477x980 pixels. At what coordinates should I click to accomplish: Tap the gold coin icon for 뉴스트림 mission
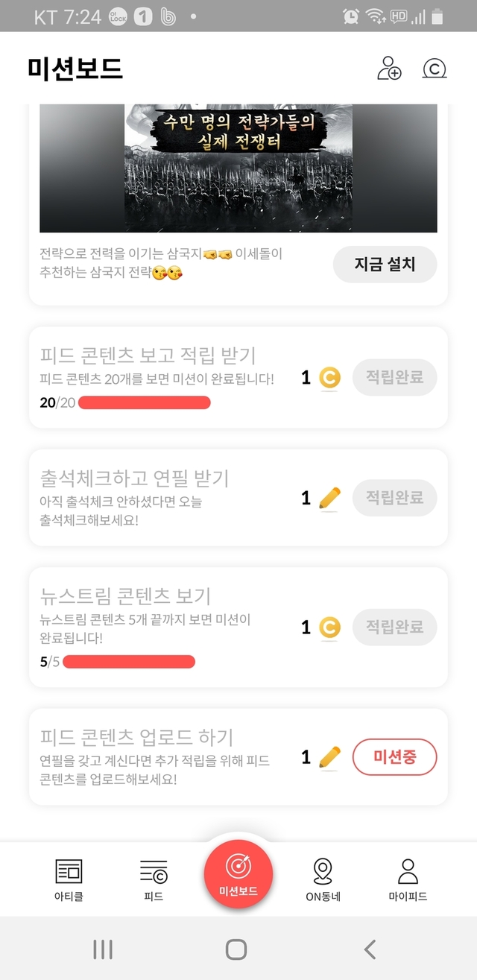coord(329,627)
